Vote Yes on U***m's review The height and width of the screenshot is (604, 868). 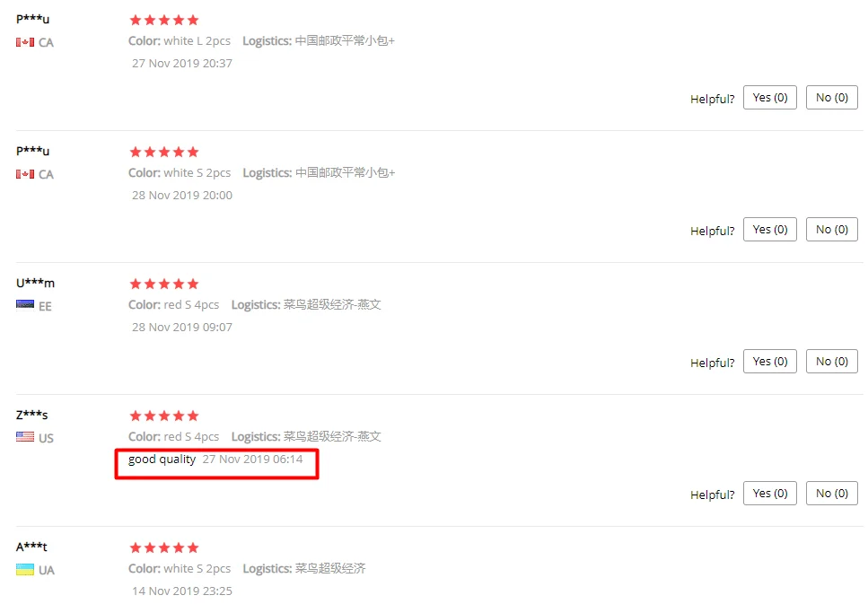tap(770, 361)
